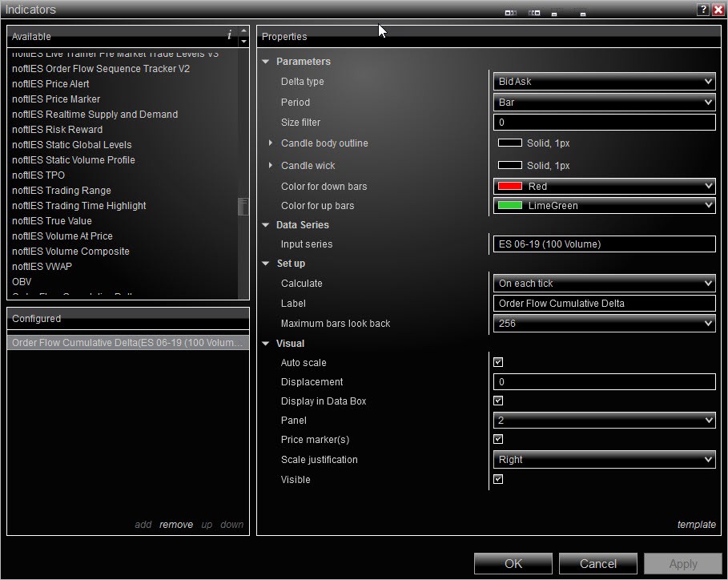Select configured Order Flow Cumulative Delta indicator
The width and height of the screenshot is (728, 580).
[x=127, y=343]
